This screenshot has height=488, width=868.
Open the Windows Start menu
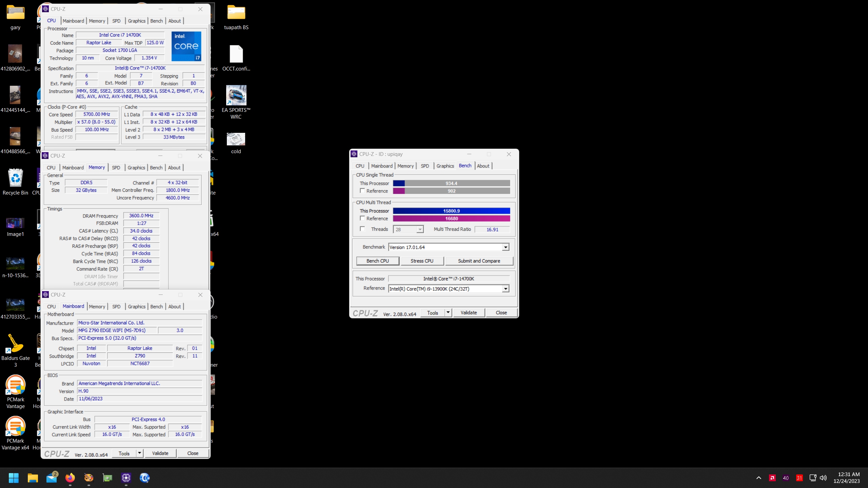pos(14,478)
